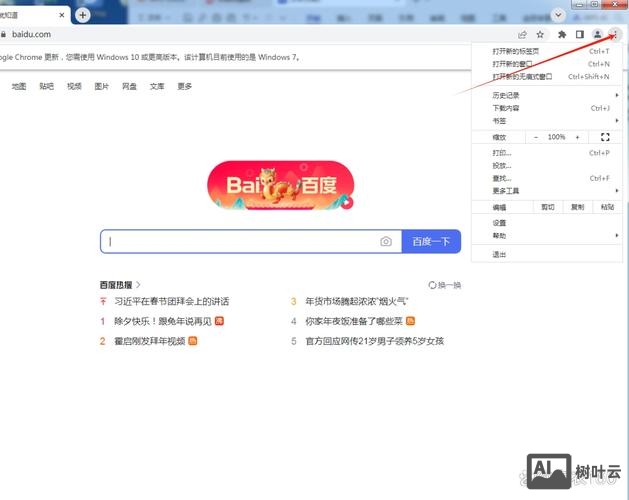Select 查找... menu item
The width and height of the screenshot is (629, 500).
547,178
